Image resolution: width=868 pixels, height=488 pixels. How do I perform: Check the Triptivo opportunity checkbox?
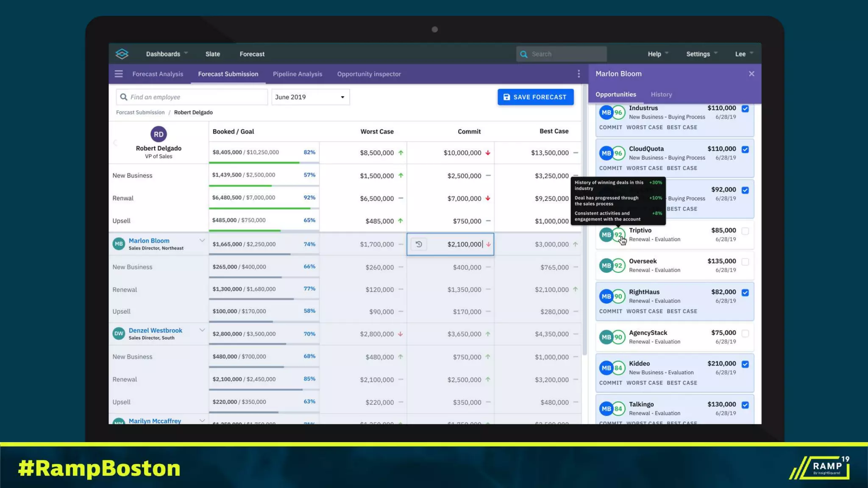click(x=745, y=231)
